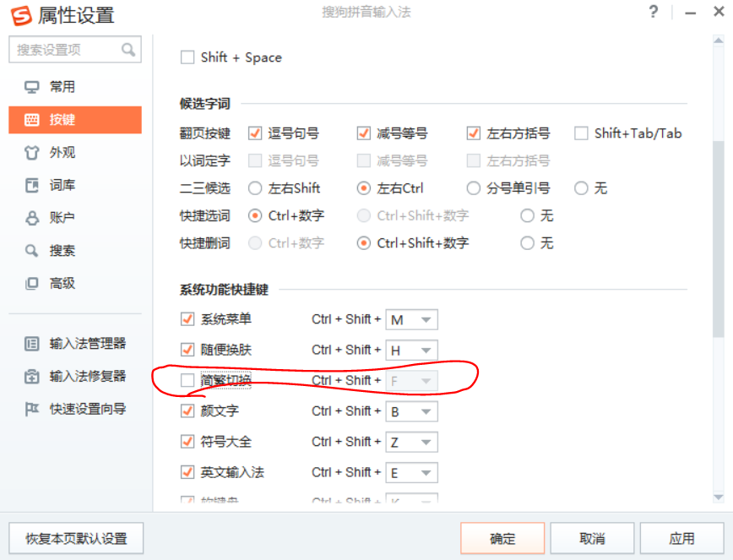
Task: Uncheck the 符号大全 hotkey
Action: coord(187,442)
